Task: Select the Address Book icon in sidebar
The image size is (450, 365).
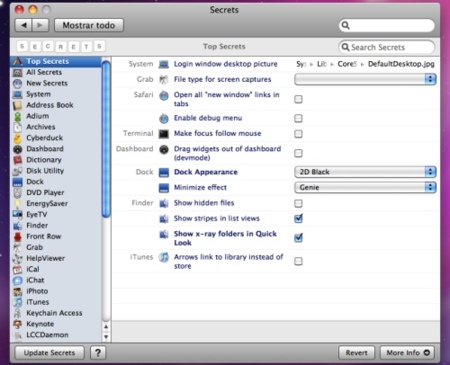Action: coord(17,105)
